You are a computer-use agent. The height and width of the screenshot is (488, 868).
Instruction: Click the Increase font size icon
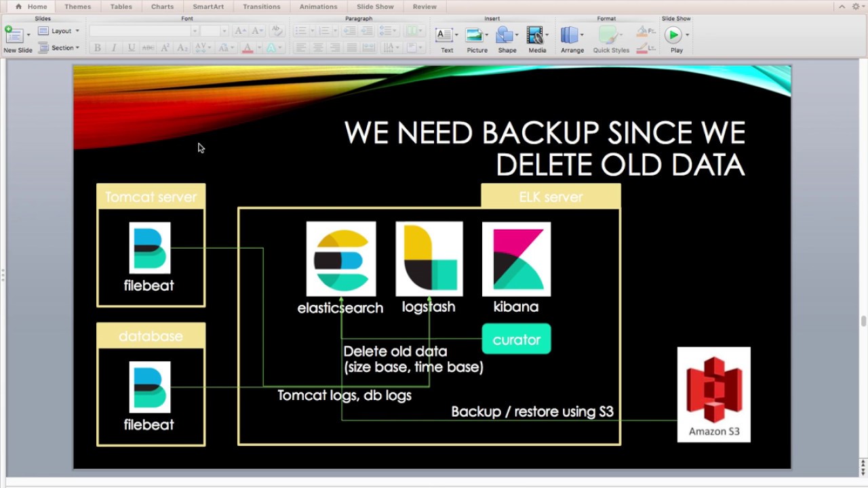(240, 30)
